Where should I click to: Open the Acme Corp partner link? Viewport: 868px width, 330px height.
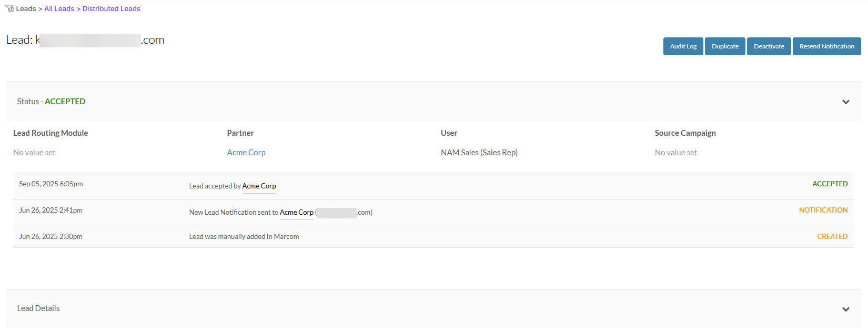coord(246,153)
